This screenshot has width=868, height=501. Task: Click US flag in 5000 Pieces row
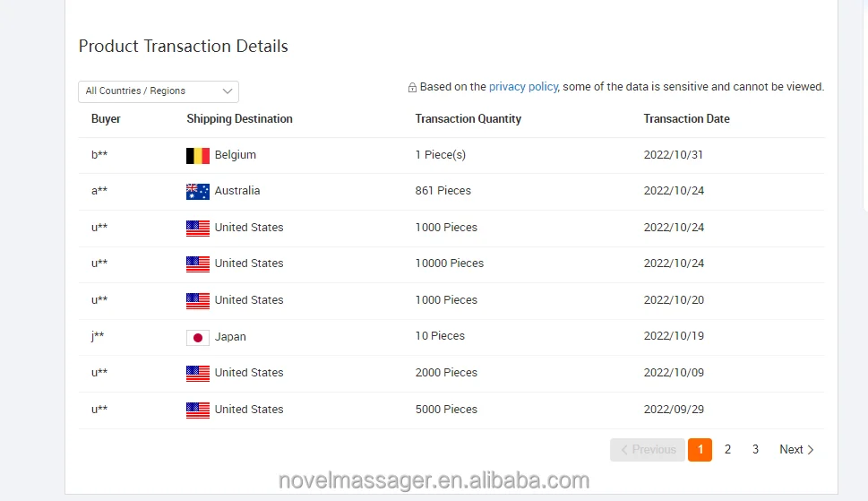click(x=197, y=410)
